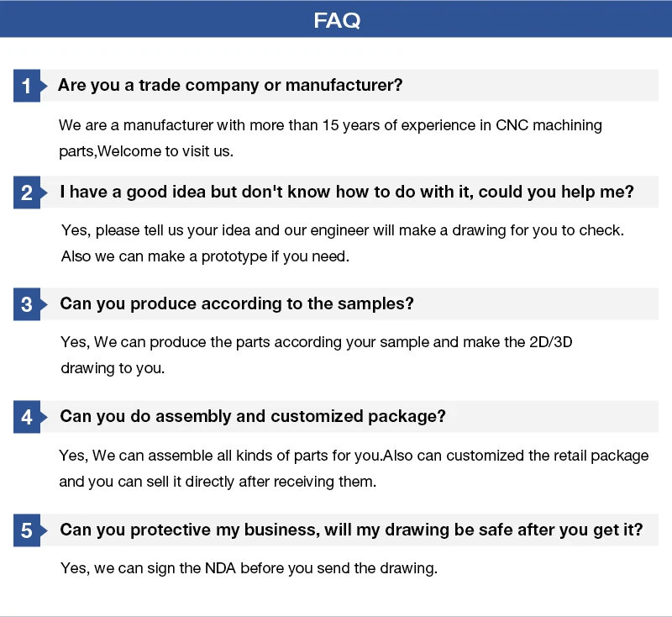This screenshot has width=672, height=617.
Task: Click the number 5 badge icon
Action: coord(29,530)
